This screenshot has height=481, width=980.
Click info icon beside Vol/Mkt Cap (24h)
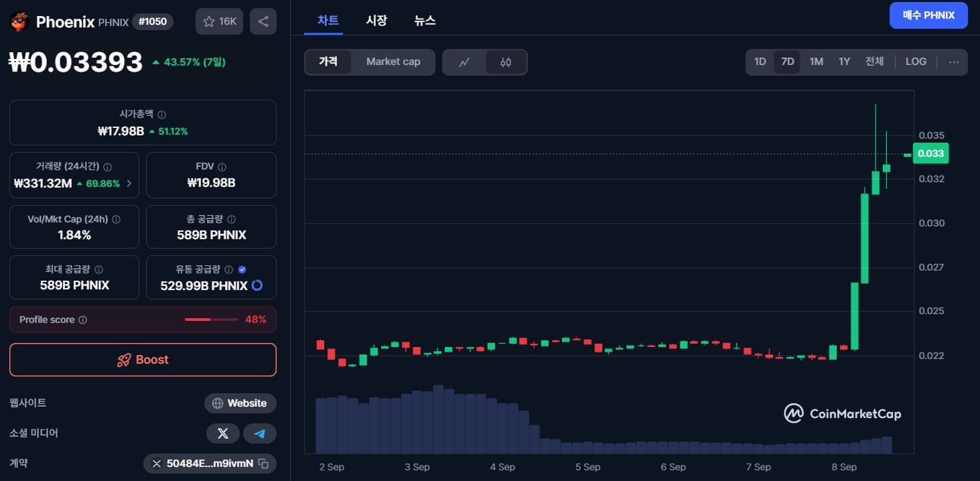[x=117, y=219]
